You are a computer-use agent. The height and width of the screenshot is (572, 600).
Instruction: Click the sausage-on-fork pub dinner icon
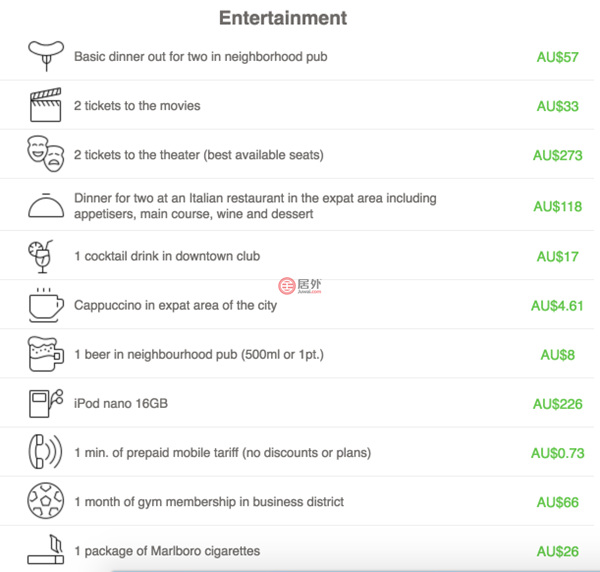[x=45, y=56]
